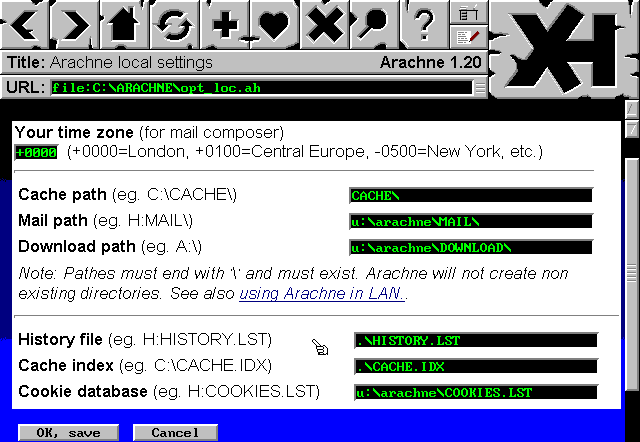Open the mail composer pencil icon
Image resolution: width=640 pixels, height=442 pixels.
tap(469, 38)
